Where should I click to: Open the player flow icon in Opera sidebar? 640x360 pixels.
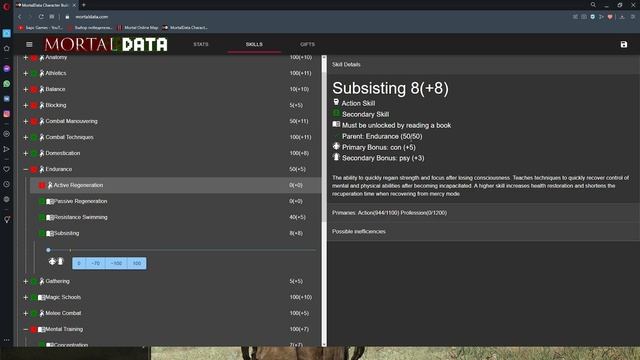click(7, 149)
